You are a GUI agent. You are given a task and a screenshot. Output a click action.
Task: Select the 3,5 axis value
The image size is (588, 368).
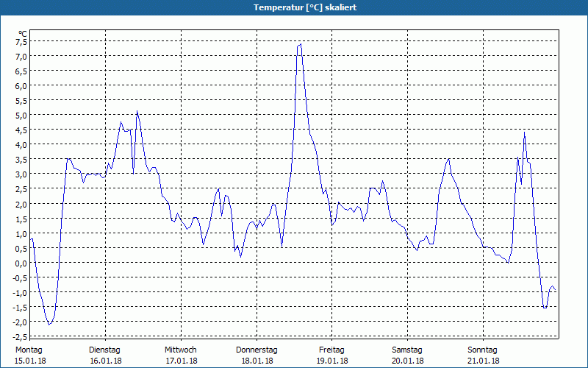pos(21,160)
